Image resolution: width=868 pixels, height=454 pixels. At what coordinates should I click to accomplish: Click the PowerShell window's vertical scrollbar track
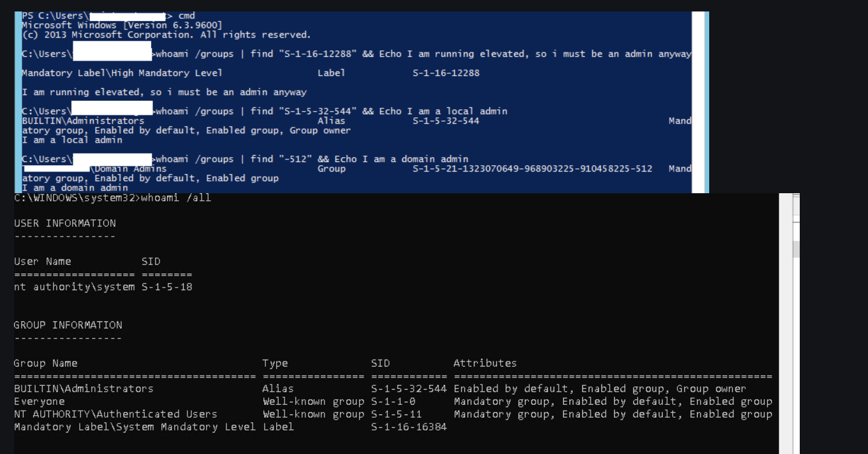click(x=700, y=102)
